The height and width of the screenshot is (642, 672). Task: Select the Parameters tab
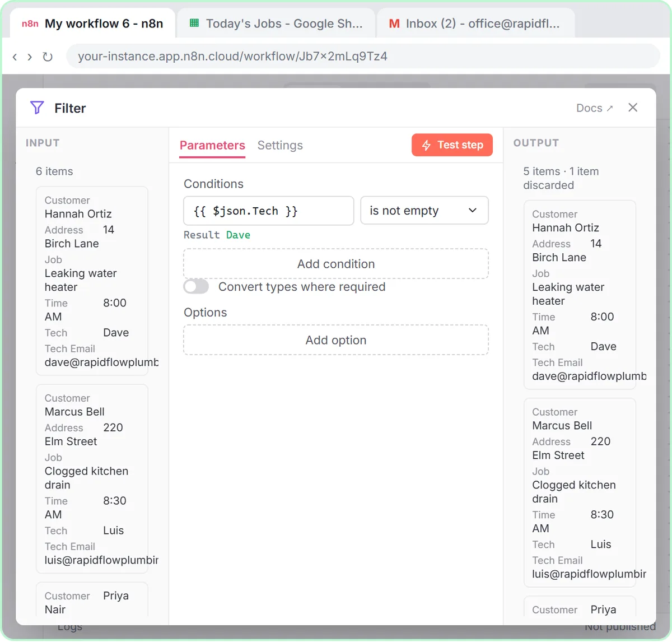pos(212,145)
